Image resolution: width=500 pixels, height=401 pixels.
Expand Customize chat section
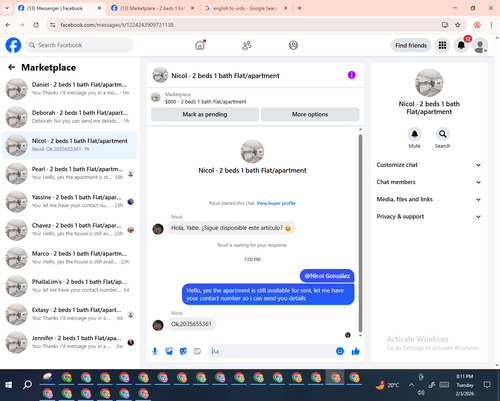point(429,165)
